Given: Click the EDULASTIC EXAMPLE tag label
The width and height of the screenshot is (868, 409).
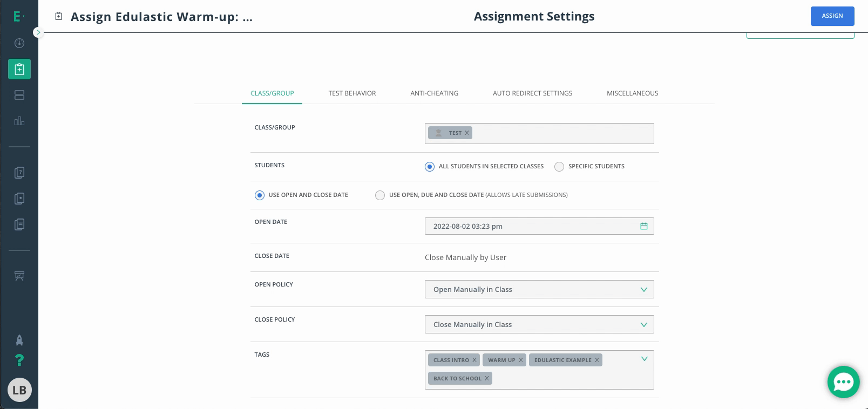Looking at the screenshot, I should click(x=562, y=360).
